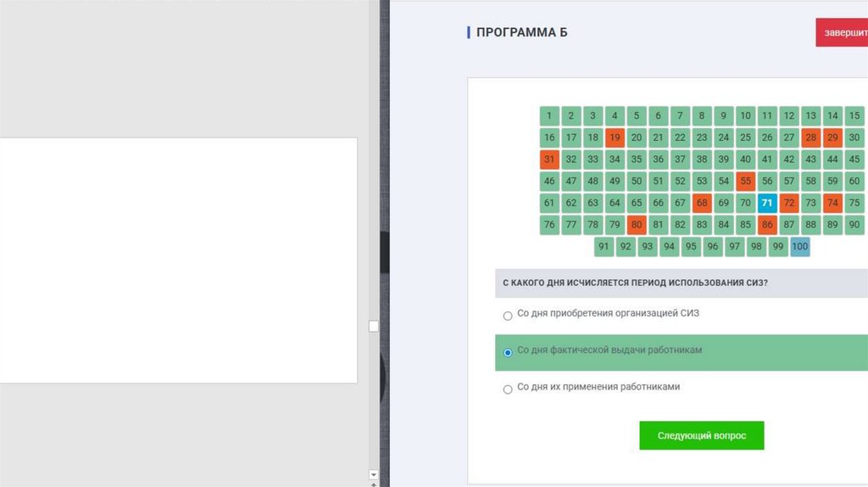Select radio option 'Со дня их применения работниками'

(508, 389)
